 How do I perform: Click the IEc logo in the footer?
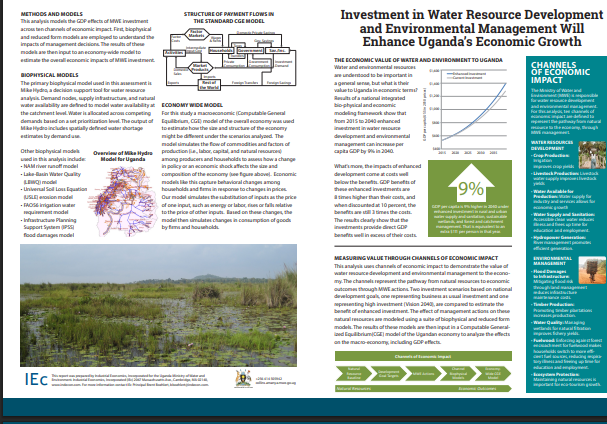(36, 379)
